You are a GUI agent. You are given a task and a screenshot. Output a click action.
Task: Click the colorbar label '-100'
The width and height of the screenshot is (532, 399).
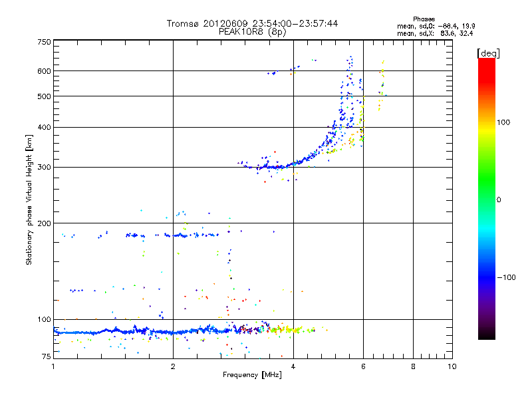506,277
